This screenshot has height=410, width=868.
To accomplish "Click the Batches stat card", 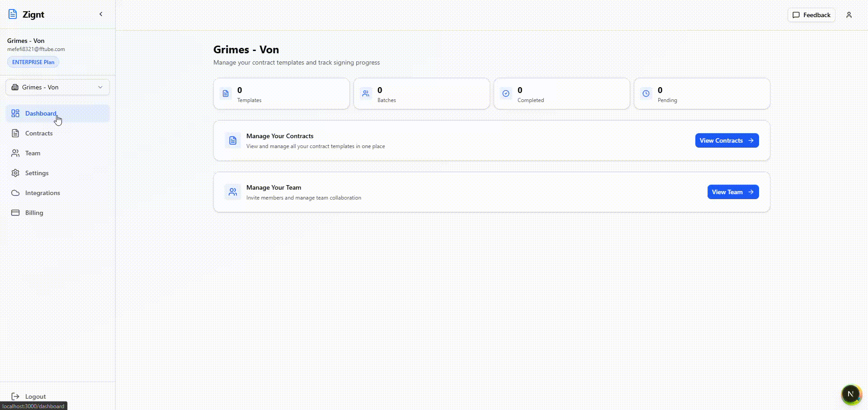I will click(x=421, y=94).
